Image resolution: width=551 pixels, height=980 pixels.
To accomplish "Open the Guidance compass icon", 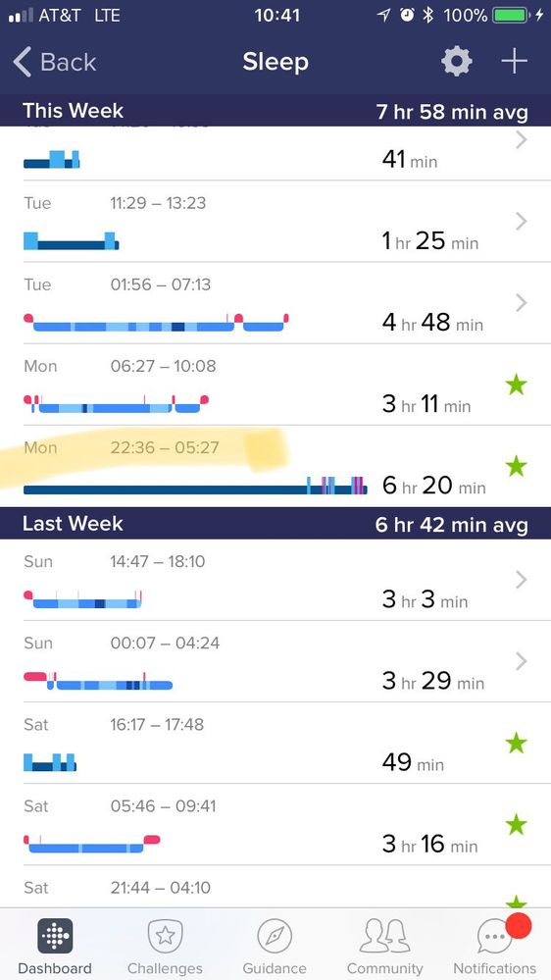I will coord(275,936).
